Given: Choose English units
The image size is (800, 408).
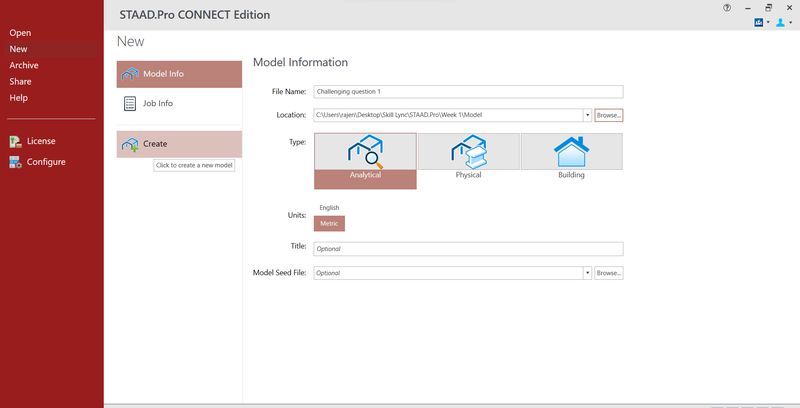Looking at the screenshot, I should tap(329, 208).
